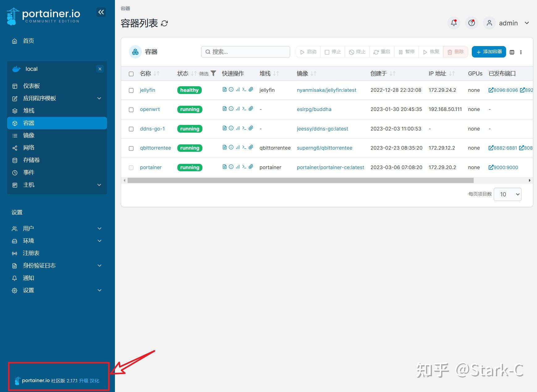Open the 状态 column filter funnel
Viewport: 537px width, 392px height.
[x=213, y=73]
